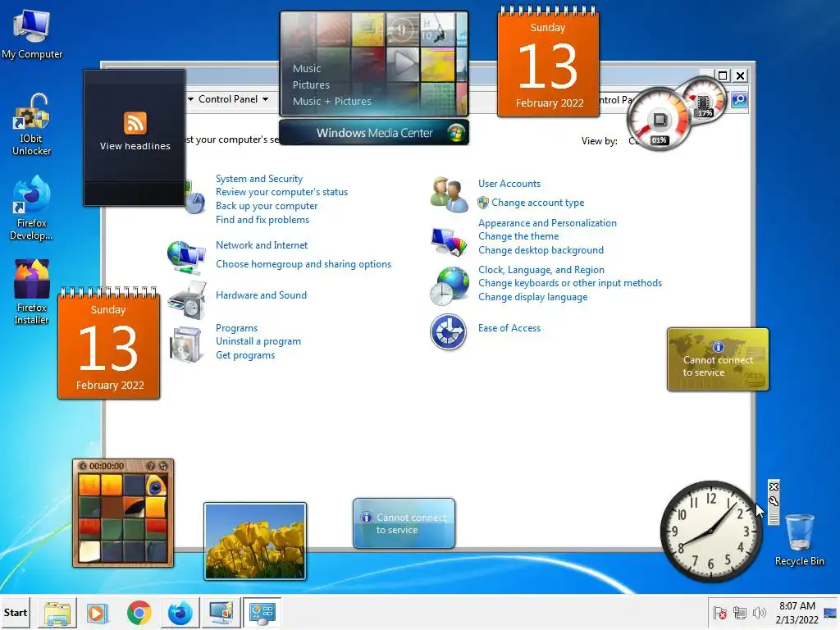Screen dimensions: 840x630
Task: Click Change account type
Action: (x=538, y=203)
